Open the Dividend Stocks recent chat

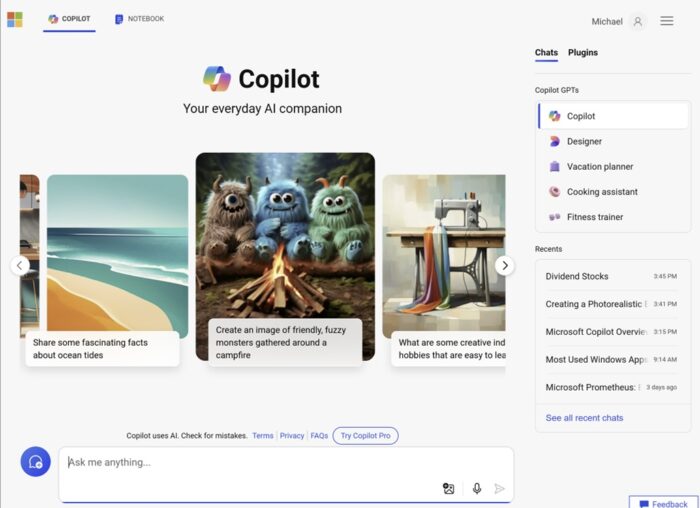coord(611,276)
